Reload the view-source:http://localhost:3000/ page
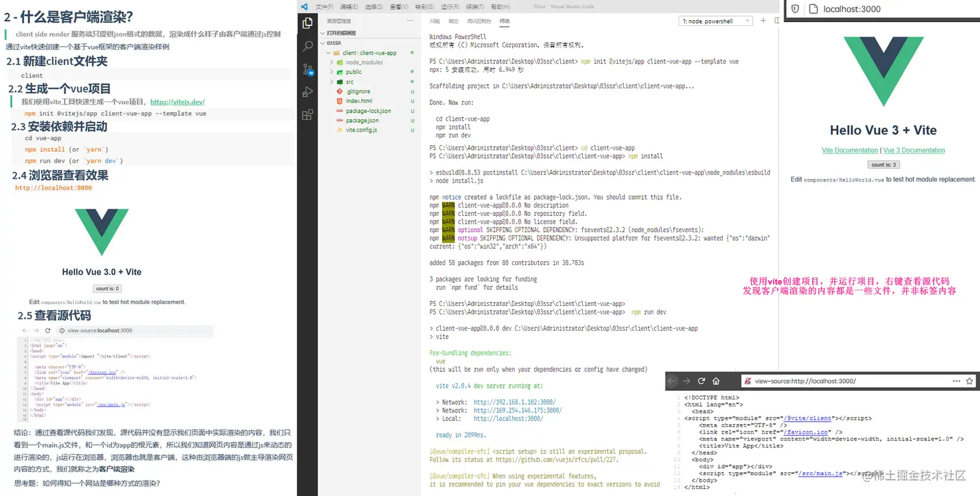This screenshot has height=496, width=980. click(x=701, y=381)
